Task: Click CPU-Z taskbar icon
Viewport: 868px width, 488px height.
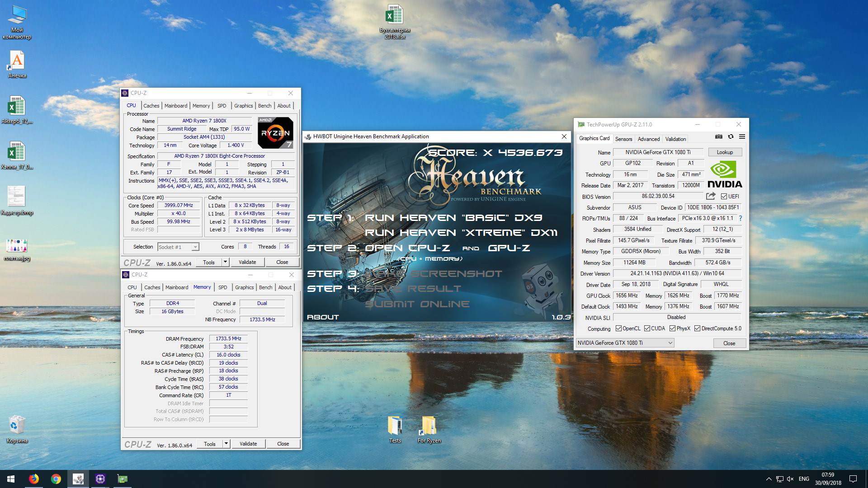Action: tap(100, 479)
